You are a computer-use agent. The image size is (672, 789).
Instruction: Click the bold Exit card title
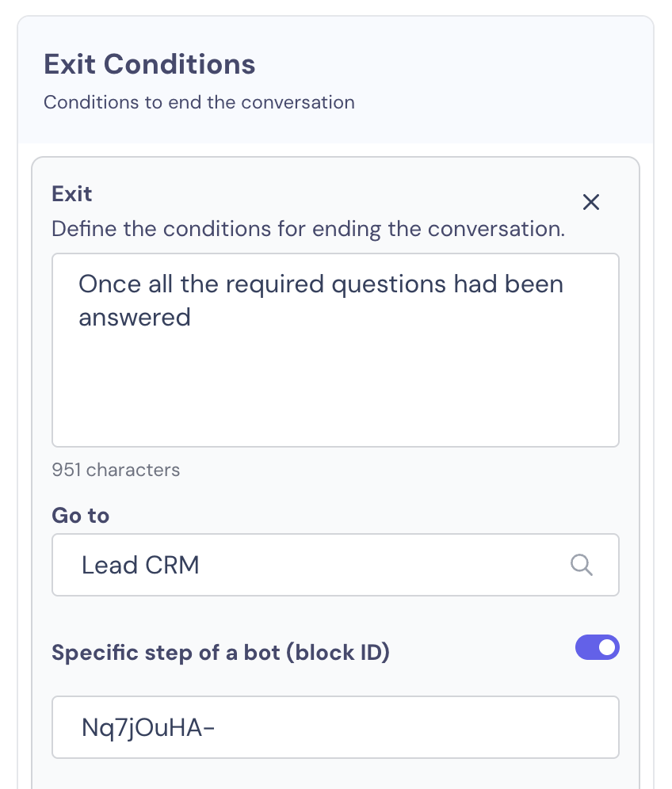point(72,194)
